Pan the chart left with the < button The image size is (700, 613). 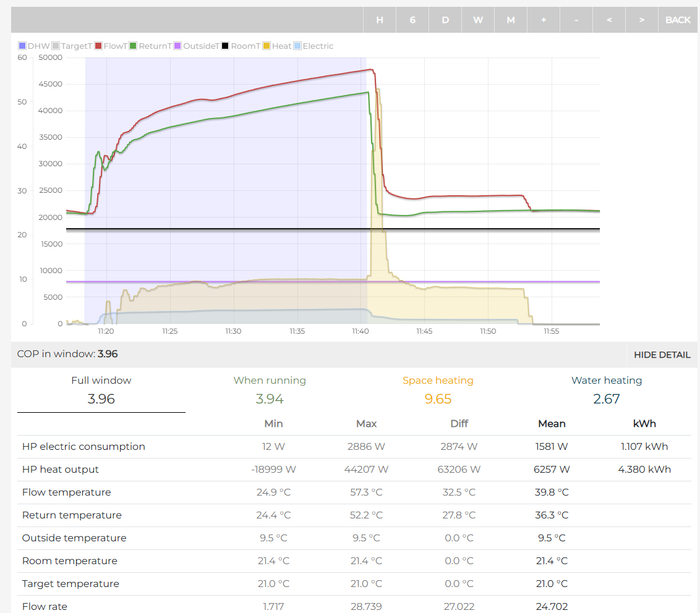[x=609, y=20]
